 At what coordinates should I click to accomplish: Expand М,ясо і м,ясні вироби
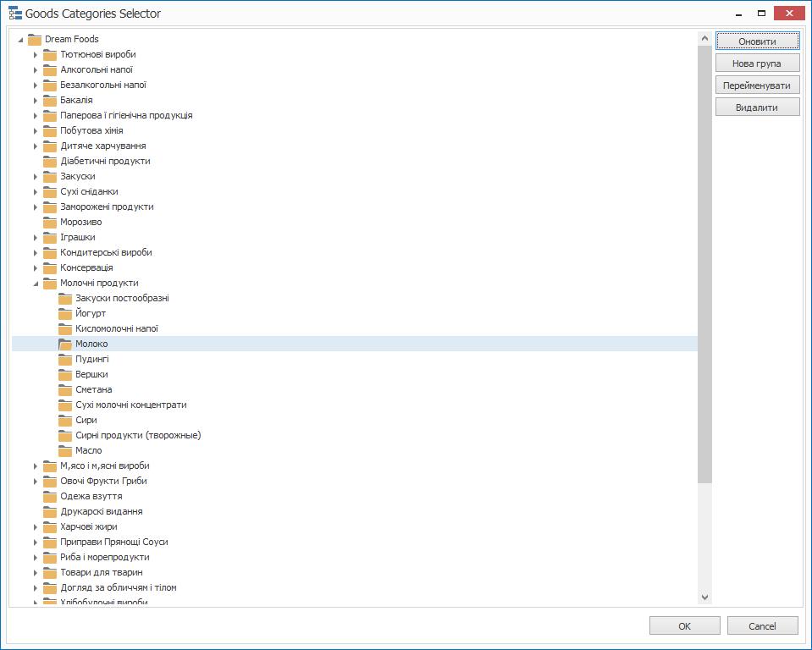tap(36, 466)
